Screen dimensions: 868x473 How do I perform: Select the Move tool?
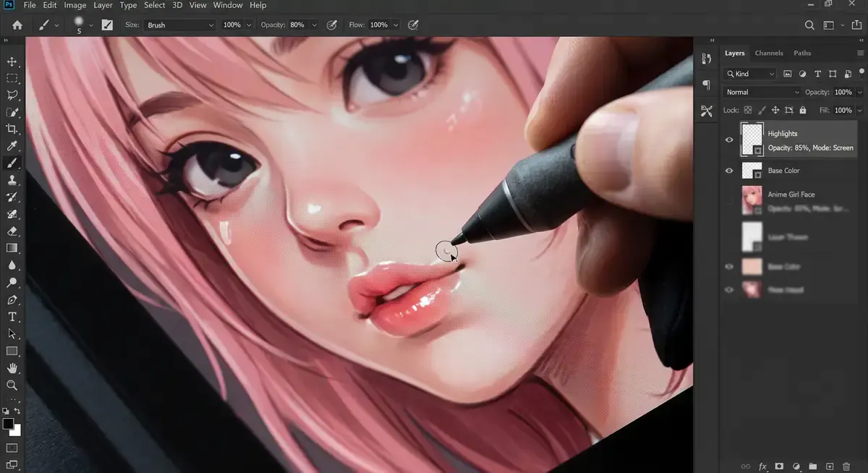click(x=12, y=61)
